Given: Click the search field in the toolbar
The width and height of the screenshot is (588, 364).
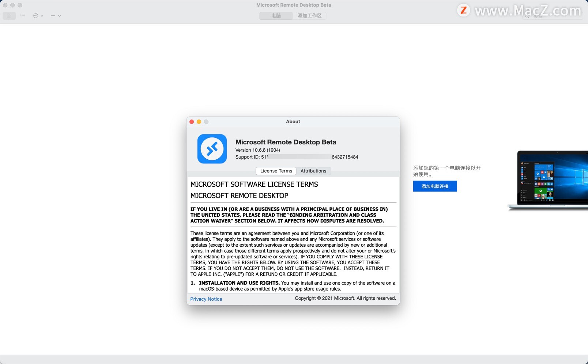Looking at the screenshot, I should (552, 16).
